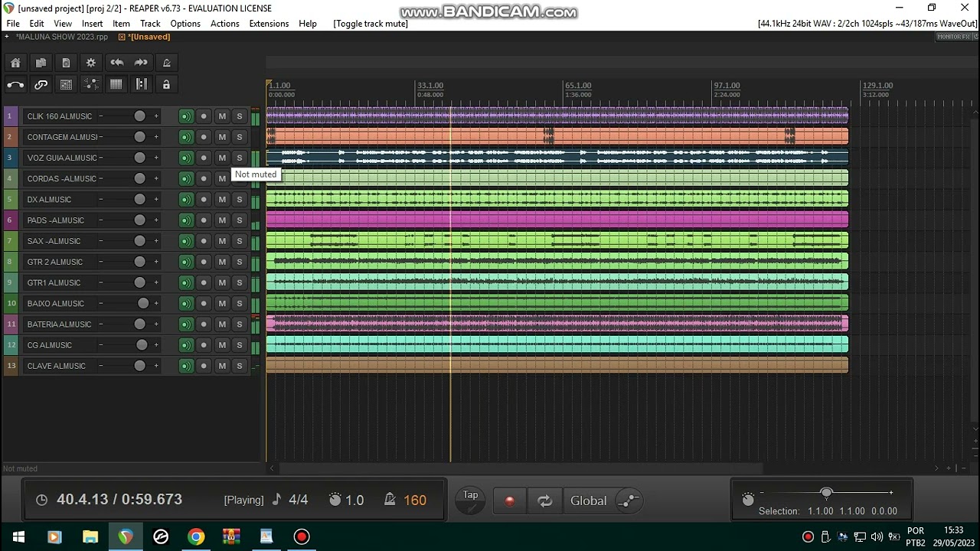
Task: Toggle the Auto-crossfade icon
Action: click(x=15, y=84)
